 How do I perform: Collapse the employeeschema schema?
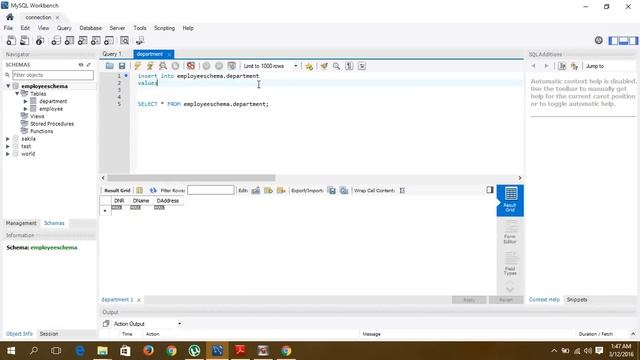coord(8,86)
